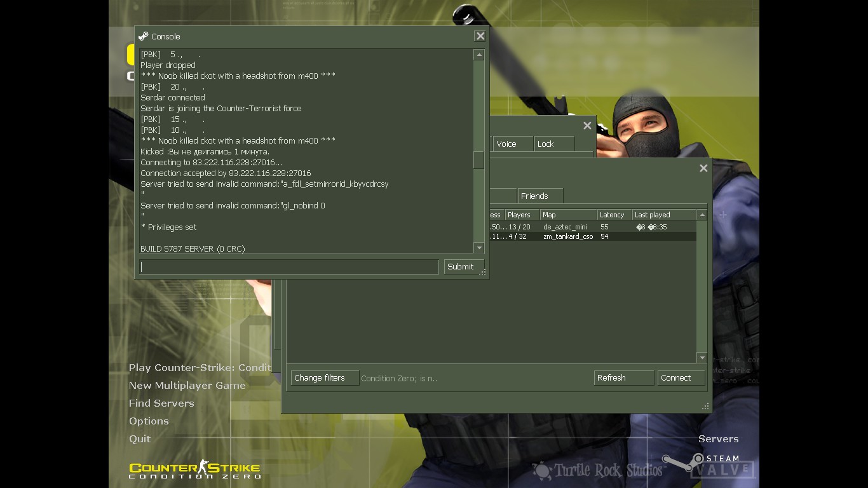
Task: Click server list scroll down arrow
Action: 702,358
